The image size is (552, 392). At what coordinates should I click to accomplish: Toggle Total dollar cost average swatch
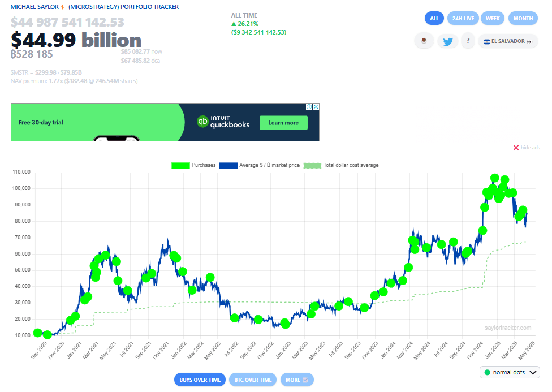[x=312, y=166]
